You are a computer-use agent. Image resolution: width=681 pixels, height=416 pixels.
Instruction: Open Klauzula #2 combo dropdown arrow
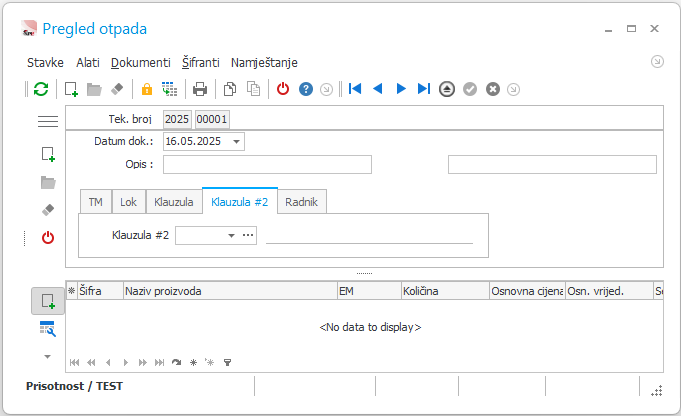231,235
